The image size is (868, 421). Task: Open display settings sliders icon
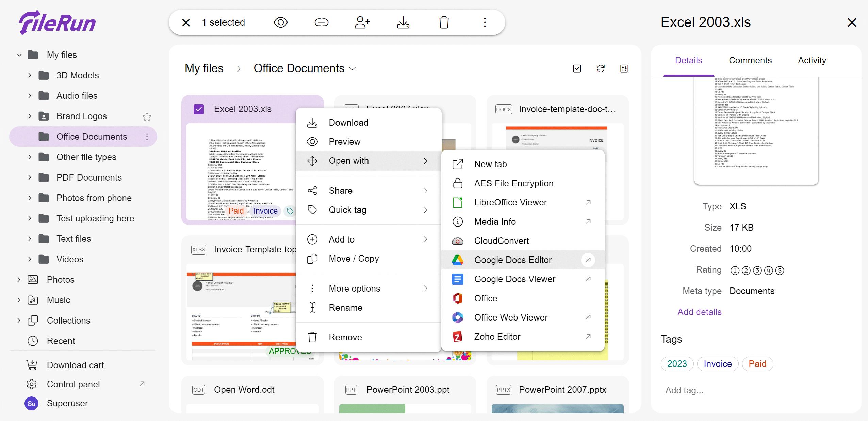pos(624,68)
